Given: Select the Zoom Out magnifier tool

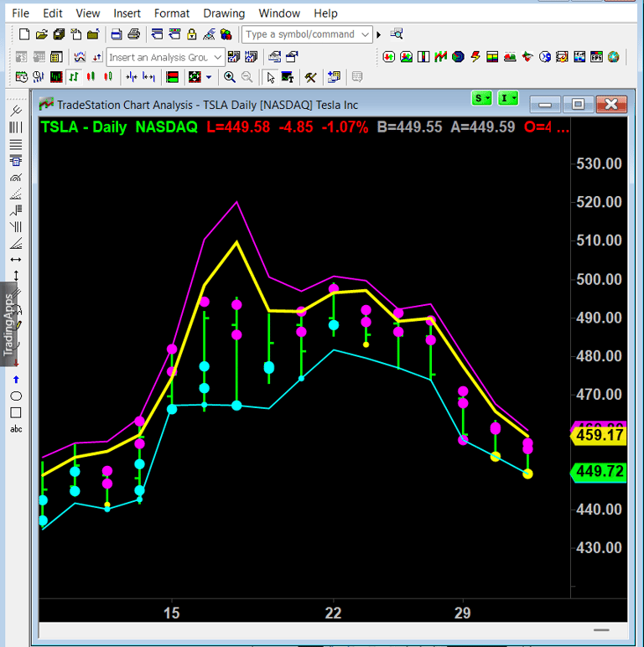Looking at the screenshot, I should 247,77.
